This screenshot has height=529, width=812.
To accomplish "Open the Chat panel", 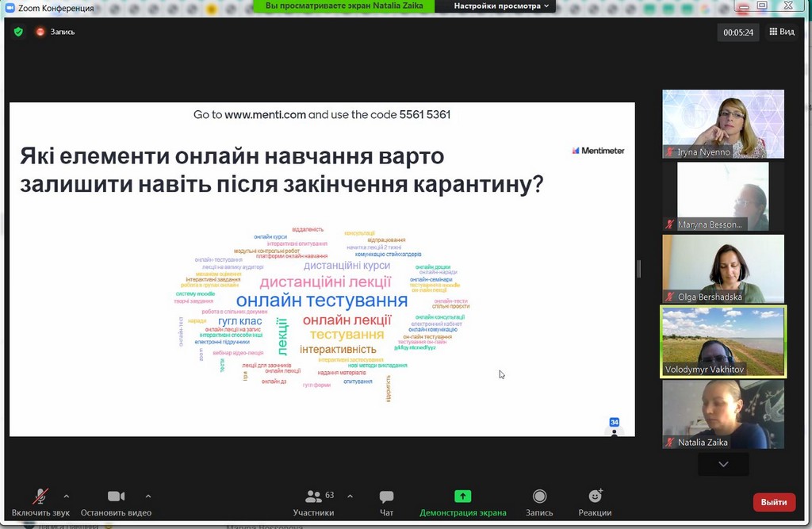I will (386, 496).
